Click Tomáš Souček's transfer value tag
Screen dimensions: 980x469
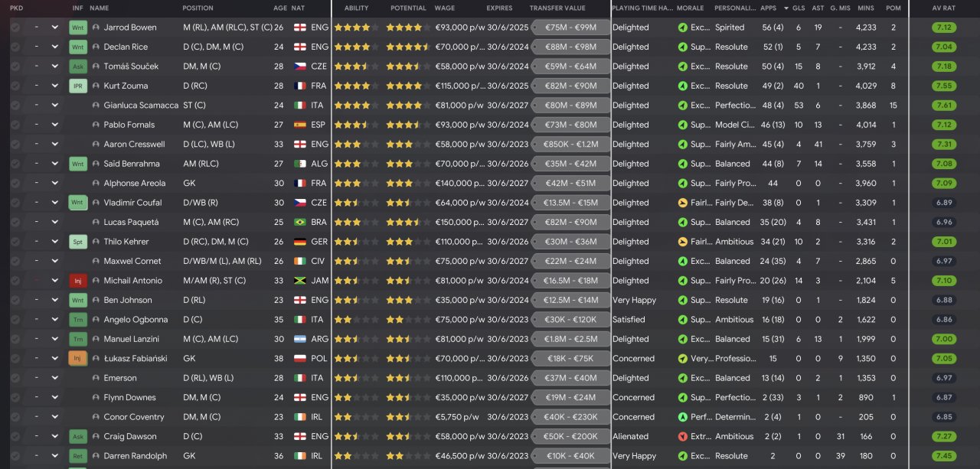click(x=570, y=67)
